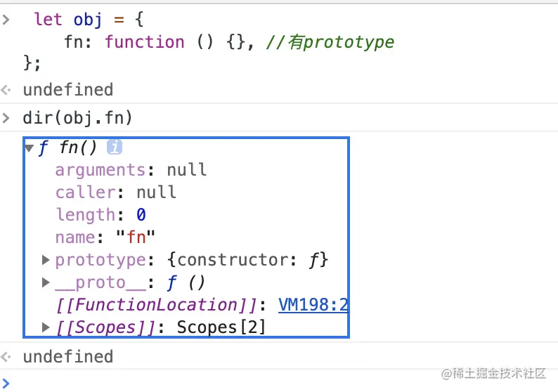
Task: Click the {constructor: f} preview value
Action: (x=247, y=260)
